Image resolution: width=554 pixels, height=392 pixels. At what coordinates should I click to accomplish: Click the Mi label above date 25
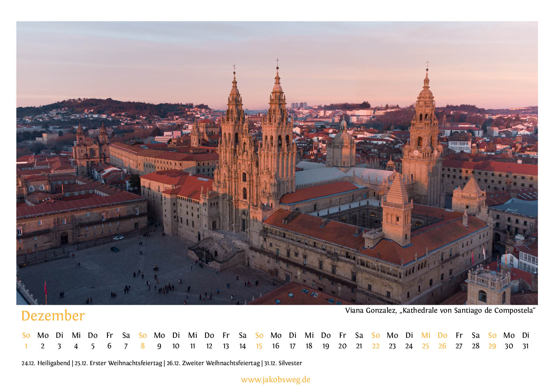tap(426, 335)
